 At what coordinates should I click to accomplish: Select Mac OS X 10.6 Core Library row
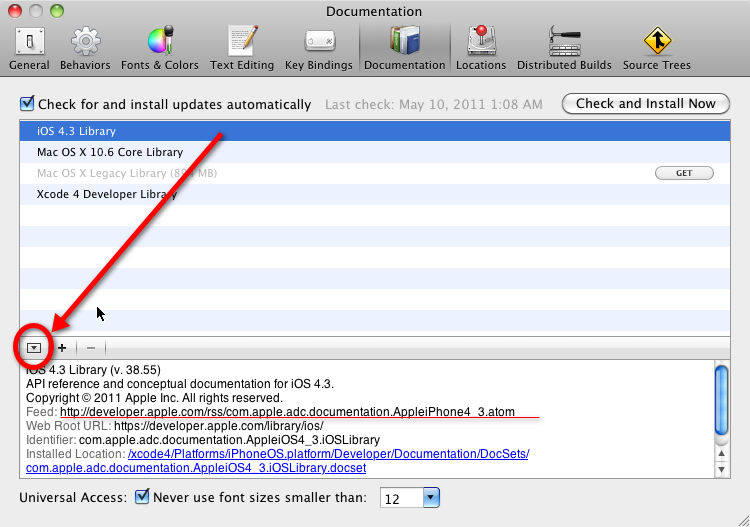click(375, 152)
